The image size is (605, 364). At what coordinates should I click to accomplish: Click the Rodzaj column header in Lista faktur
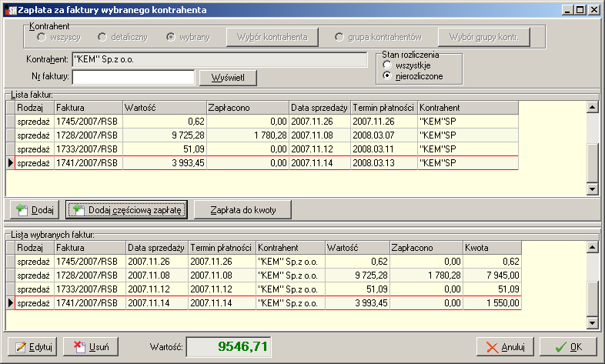coord(35,108)
